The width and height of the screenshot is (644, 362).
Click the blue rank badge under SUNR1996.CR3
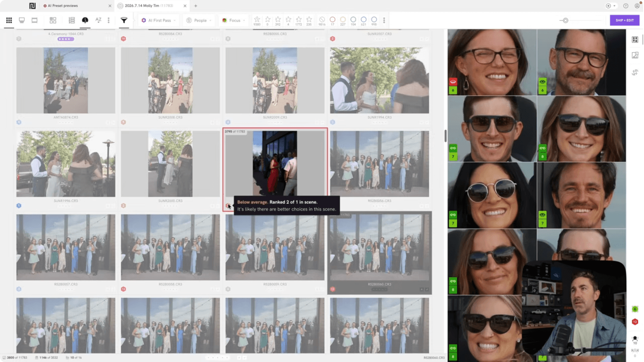pyautogui.click(x=19, y=206)
